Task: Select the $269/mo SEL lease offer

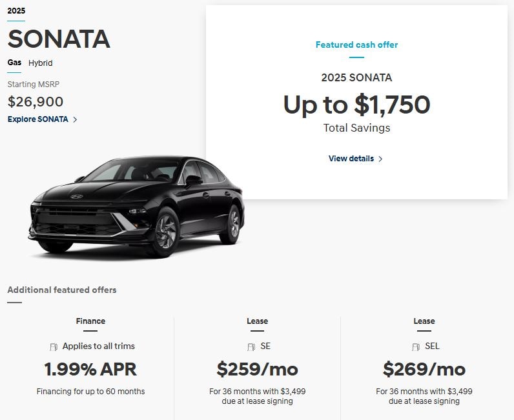Action: (424, 370)
